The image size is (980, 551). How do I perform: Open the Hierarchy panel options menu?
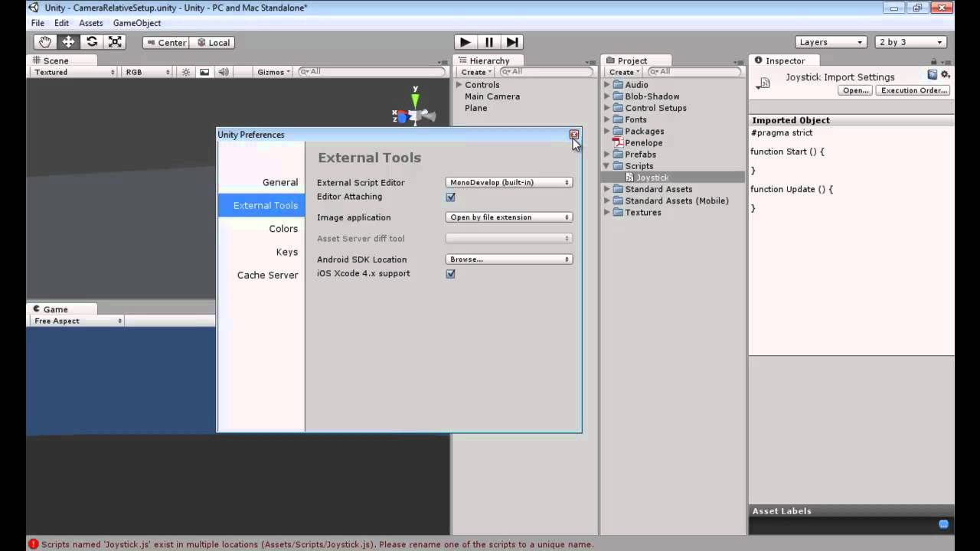[x=590, y=62]
